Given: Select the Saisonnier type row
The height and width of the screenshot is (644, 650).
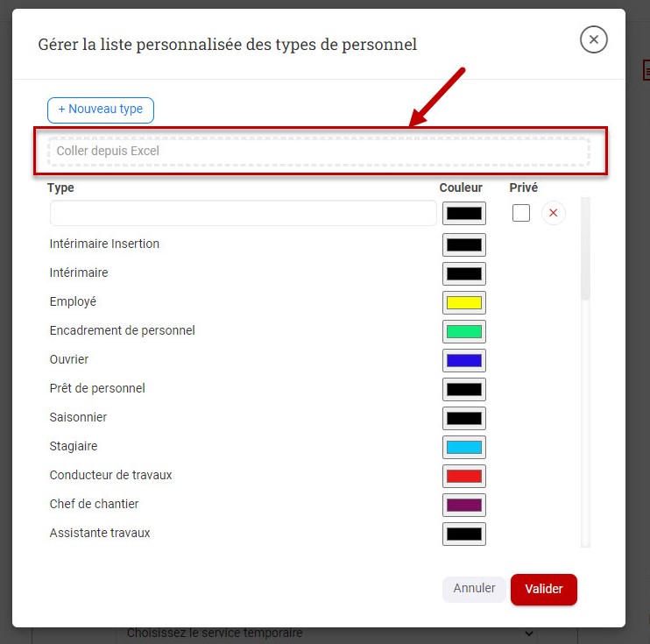Looking at the screenshot, I should tap(78, 417).
